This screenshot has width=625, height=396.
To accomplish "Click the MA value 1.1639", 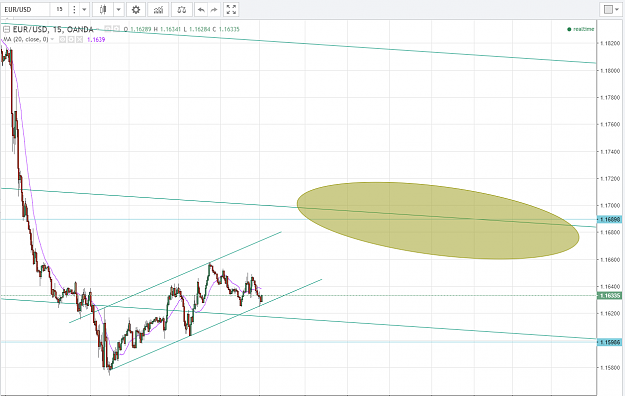I will pos(96,39).
